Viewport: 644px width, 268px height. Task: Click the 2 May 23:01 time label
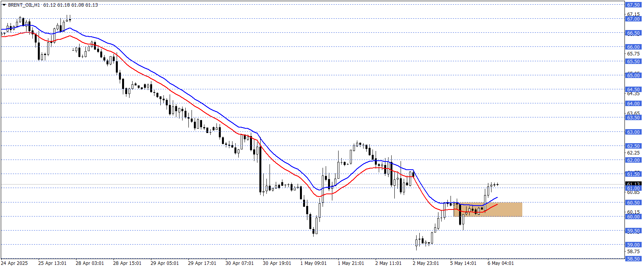pos(426,263)
